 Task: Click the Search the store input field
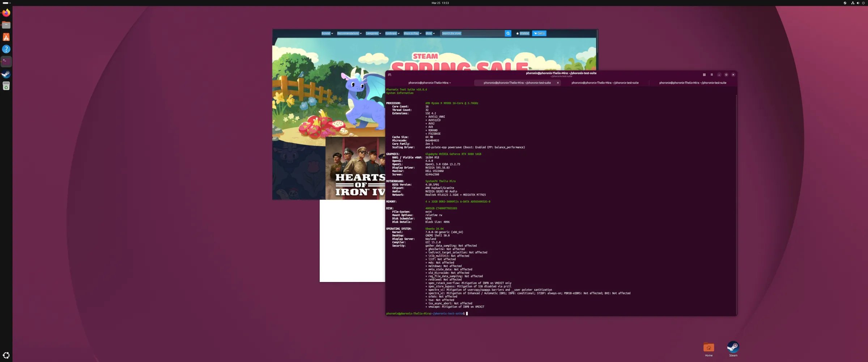[x=472, y=33]
